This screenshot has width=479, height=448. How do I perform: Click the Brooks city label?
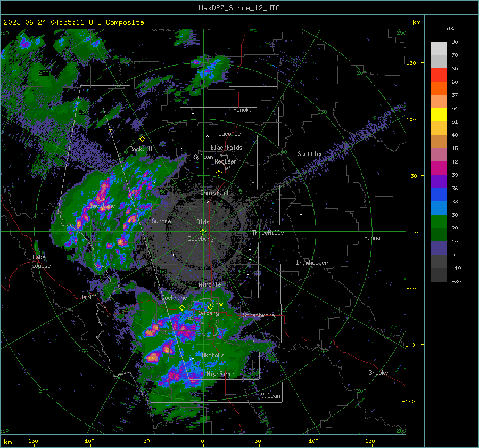378,373
